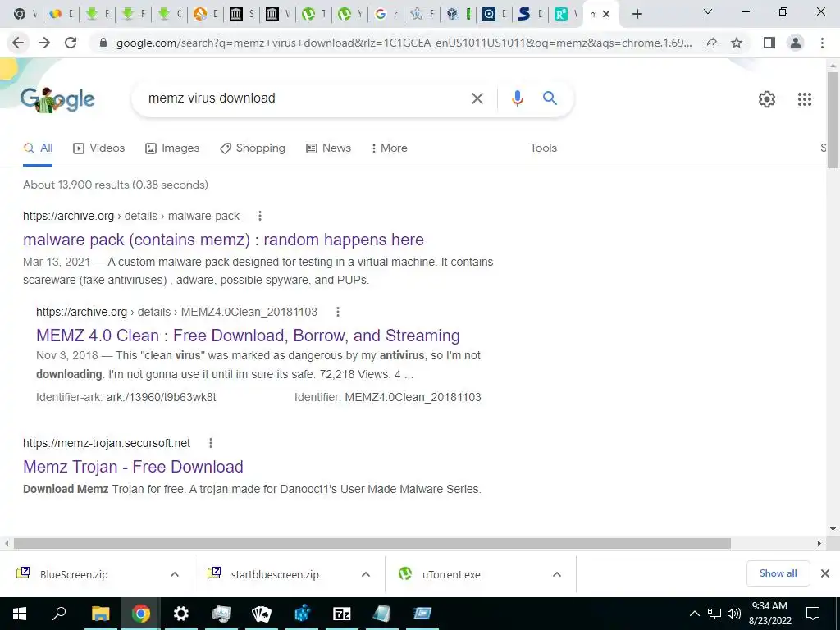Open options for malware-pack result
Viewport: 840px width, 630px height.
[260, 216]
